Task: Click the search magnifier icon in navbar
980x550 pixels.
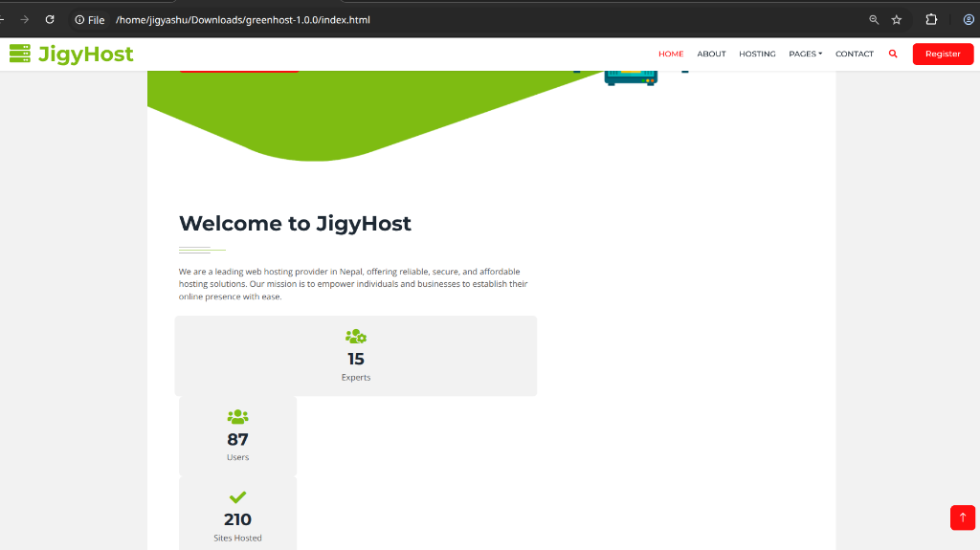Action: [x=893, y=54]
